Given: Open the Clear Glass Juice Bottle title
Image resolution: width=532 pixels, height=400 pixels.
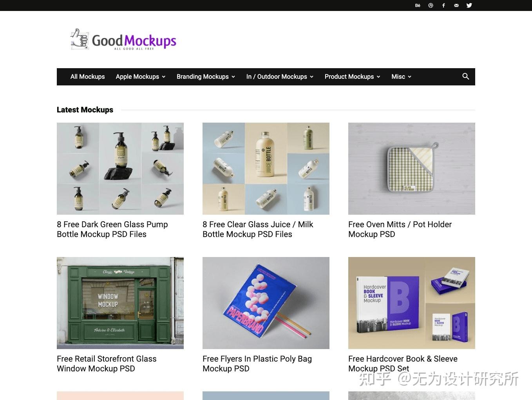Looking at the screenshot, I should (258, 229).
